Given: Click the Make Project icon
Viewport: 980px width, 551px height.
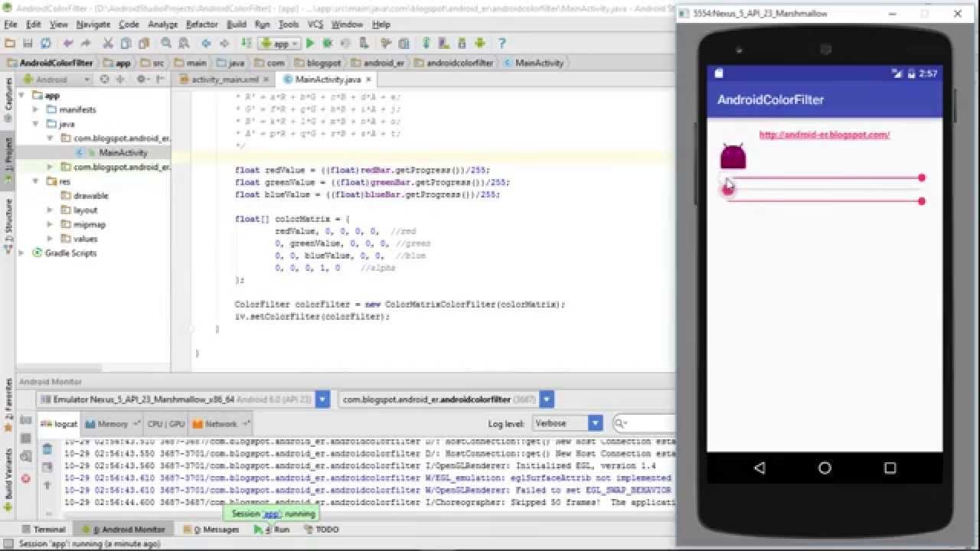Looking at the screenshot, I should (246, 44).
